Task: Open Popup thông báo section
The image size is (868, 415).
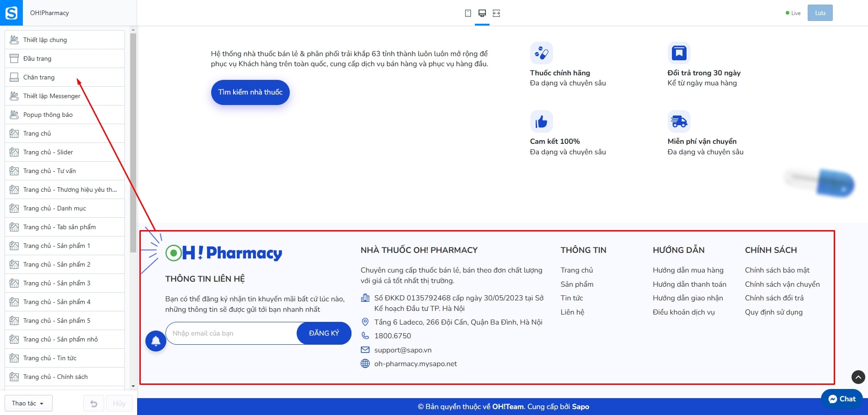Action: pos(64,115)
